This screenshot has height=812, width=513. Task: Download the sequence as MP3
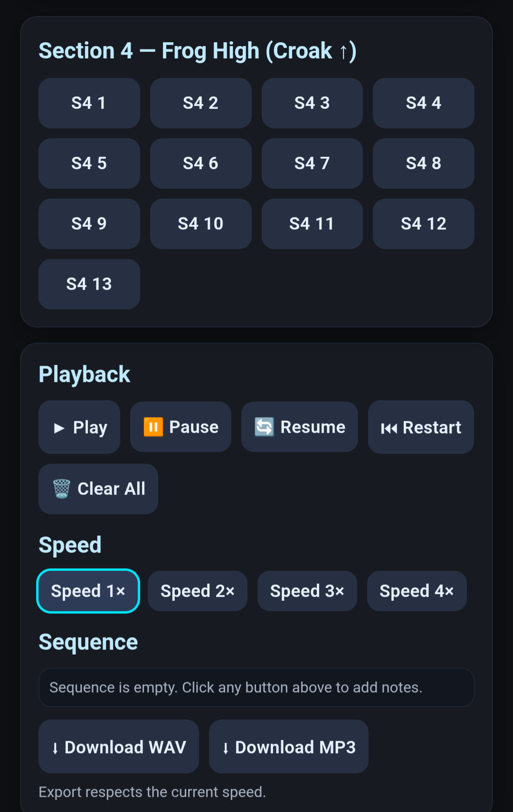(x=289, y=746)
